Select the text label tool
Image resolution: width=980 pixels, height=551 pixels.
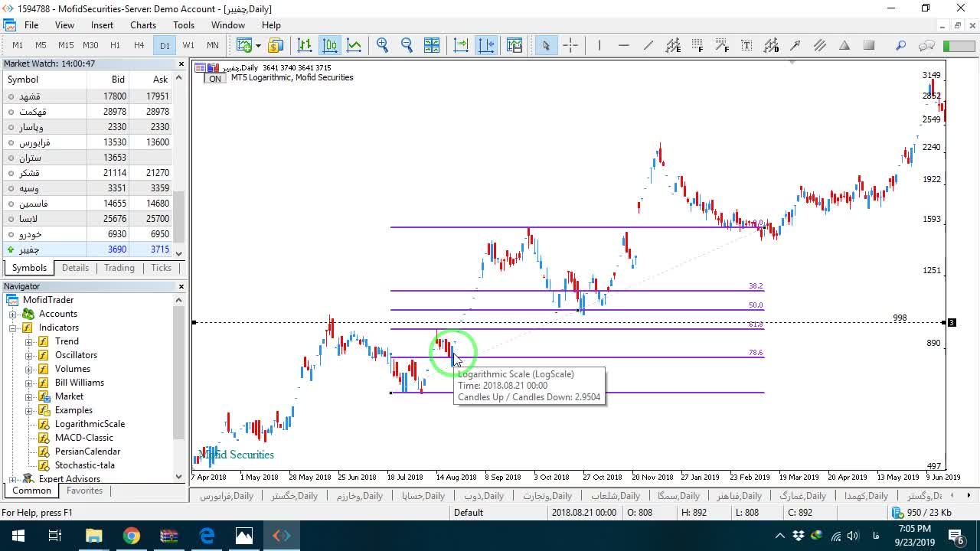[x=746, y=45]
